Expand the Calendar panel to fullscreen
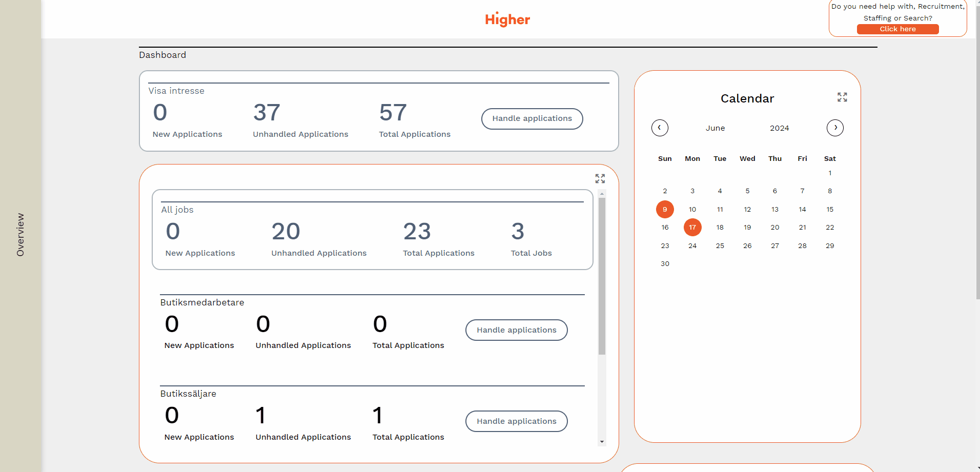Viewport: 980px width, 472px height. [x=842, y=97]
